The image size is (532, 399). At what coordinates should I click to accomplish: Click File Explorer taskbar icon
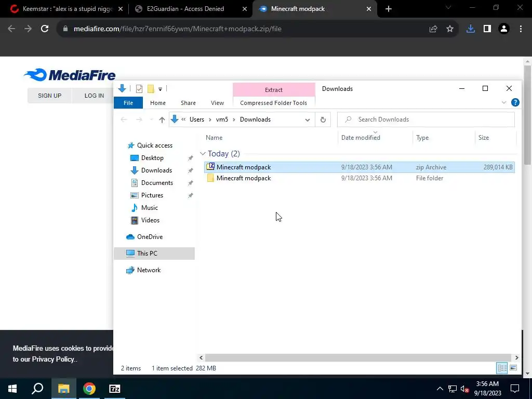click(x=63, y=389)
